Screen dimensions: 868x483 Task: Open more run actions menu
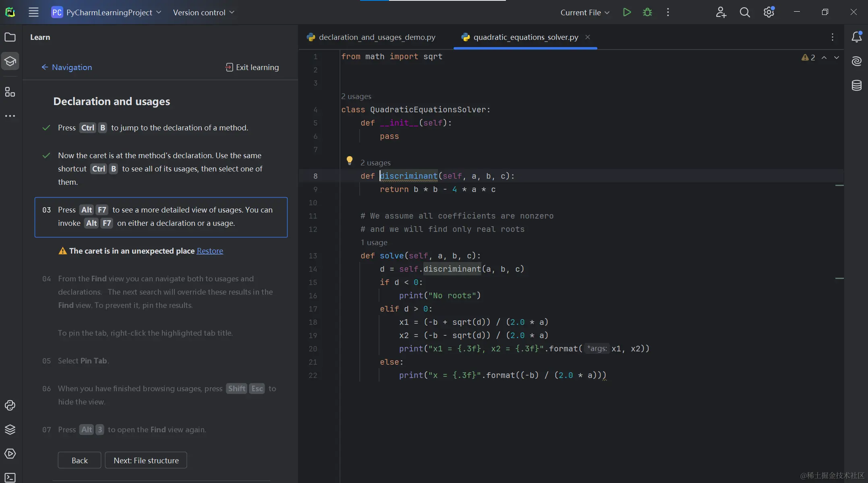point(668,12)
